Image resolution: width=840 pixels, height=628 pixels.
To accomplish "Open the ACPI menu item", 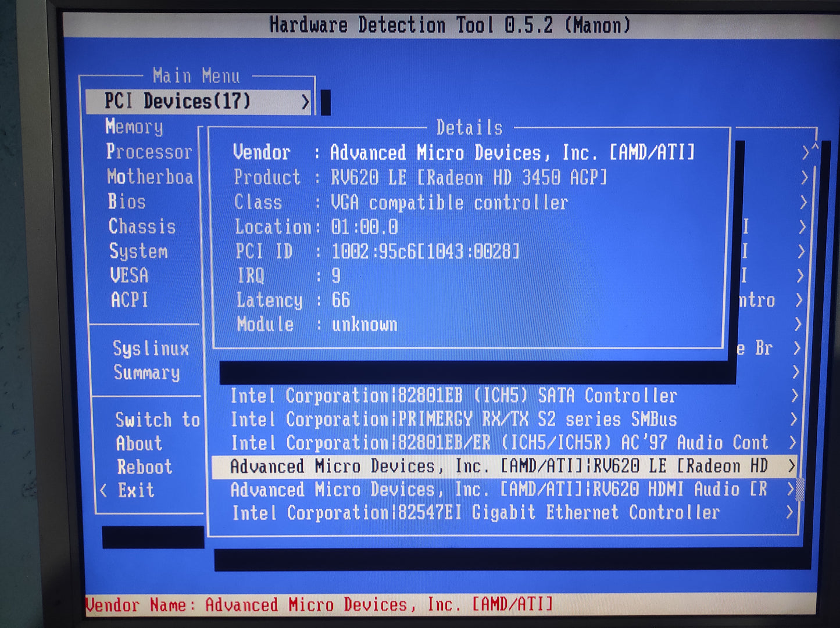I will click(x=130, y=300).
